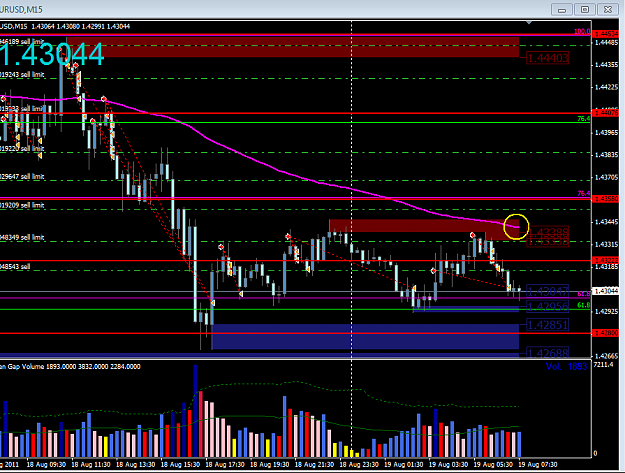Screen dimensions: 625x473
Task: Click the green 61.8 Fibonacci level label
Action: (584, 306)
